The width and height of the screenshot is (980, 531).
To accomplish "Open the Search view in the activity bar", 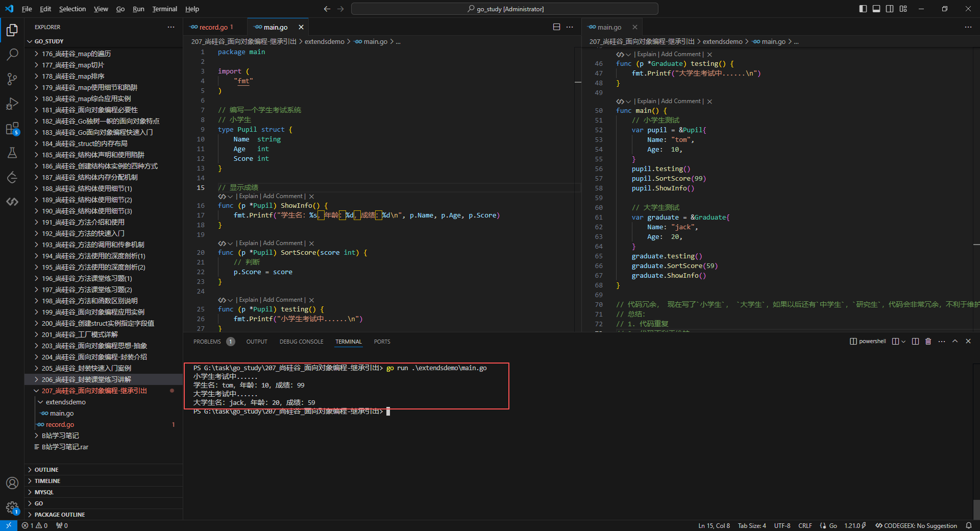I will coord(12,54).
